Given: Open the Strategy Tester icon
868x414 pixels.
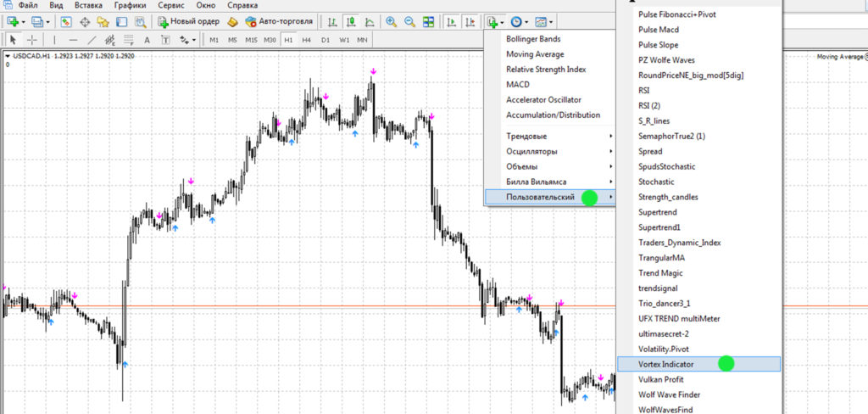Looking at the screenshot, I should click(140, 22).
